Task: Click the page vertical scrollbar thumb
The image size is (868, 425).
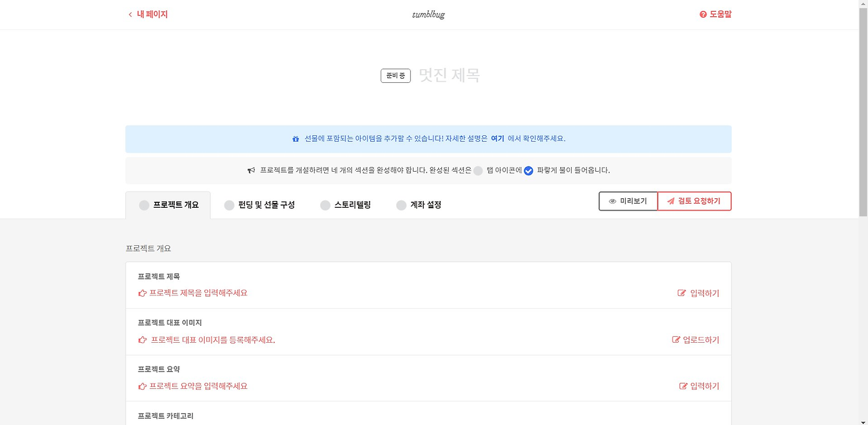Action: pos(863,112)
